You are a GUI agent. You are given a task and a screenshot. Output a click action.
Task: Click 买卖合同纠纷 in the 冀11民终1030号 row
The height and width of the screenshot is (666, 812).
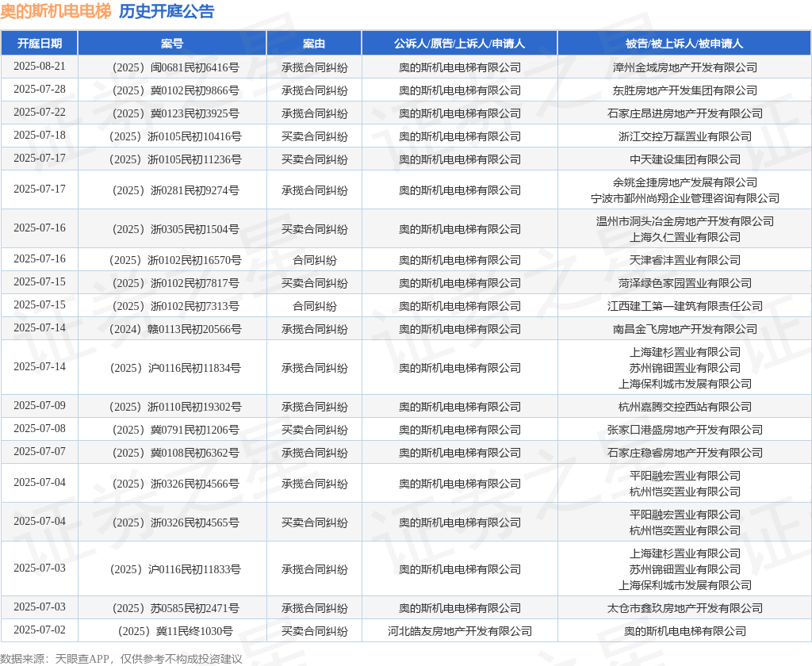pos(314,631)
